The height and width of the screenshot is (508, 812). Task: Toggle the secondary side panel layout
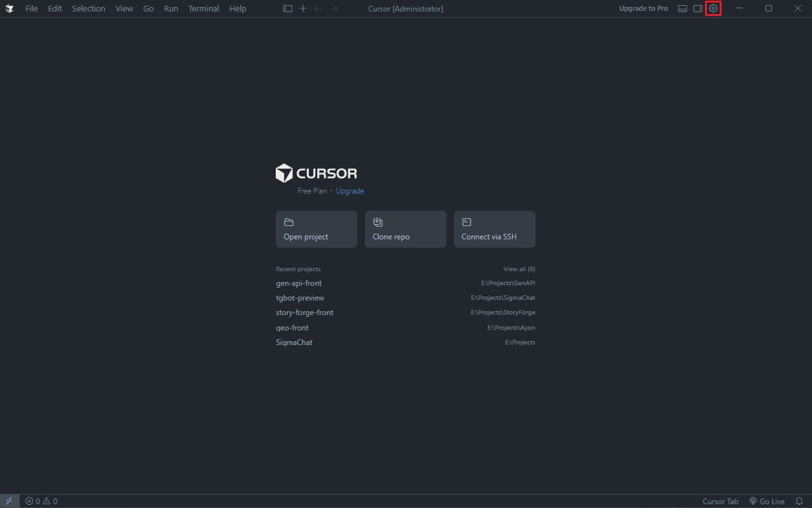click(x=697, y=8)
